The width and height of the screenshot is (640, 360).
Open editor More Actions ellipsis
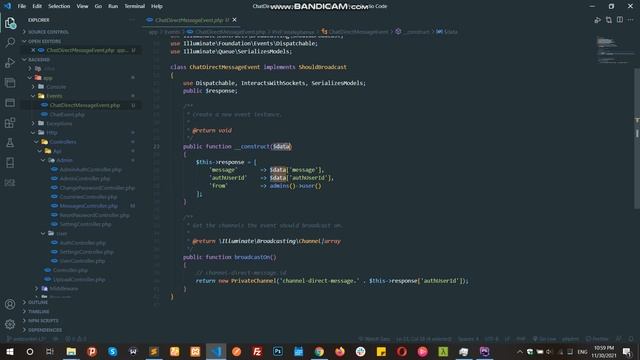pyautogui.click(x=631, y=20)
